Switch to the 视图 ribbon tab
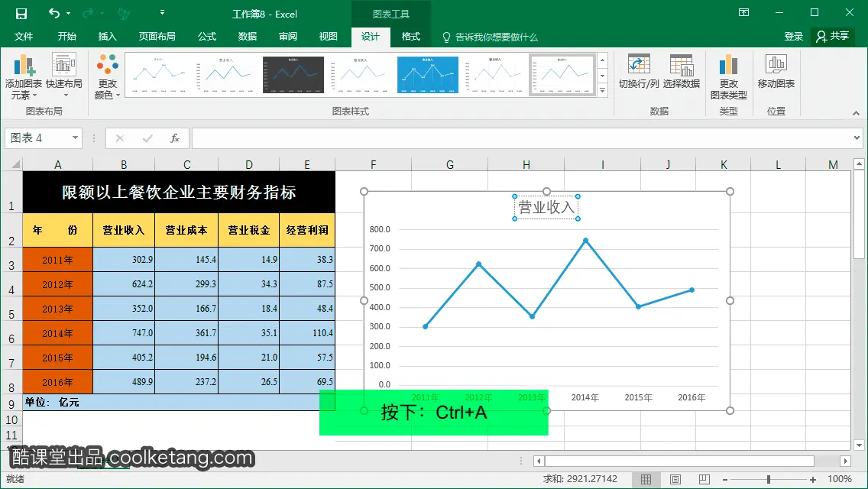868x489 pixels. pos(329,37)
